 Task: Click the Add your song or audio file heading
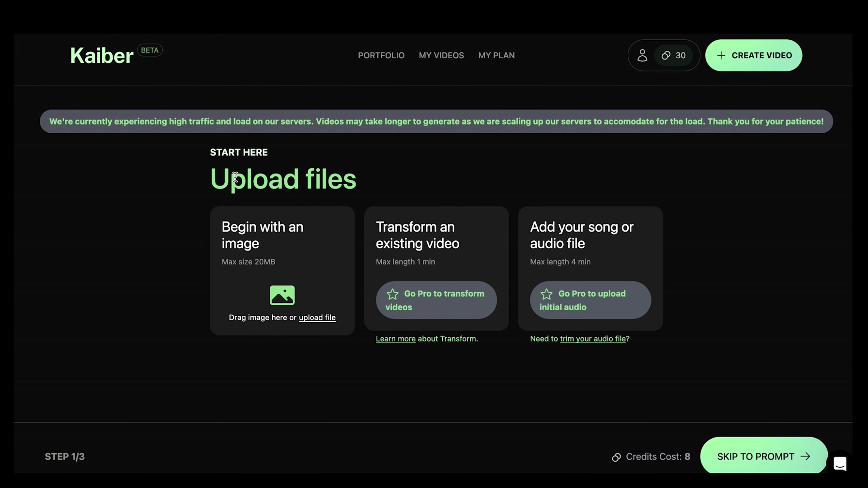click(x=582, y=235)
